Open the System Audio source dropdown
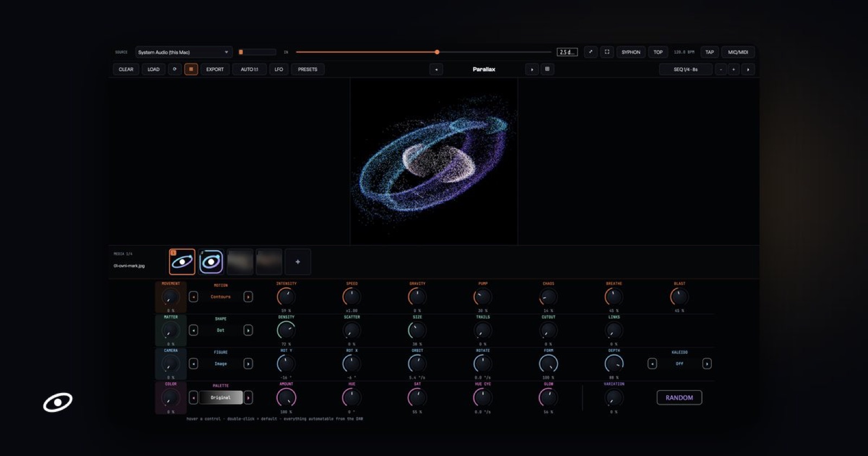Viewport: 868px width, 456px height. coord(183,52)
